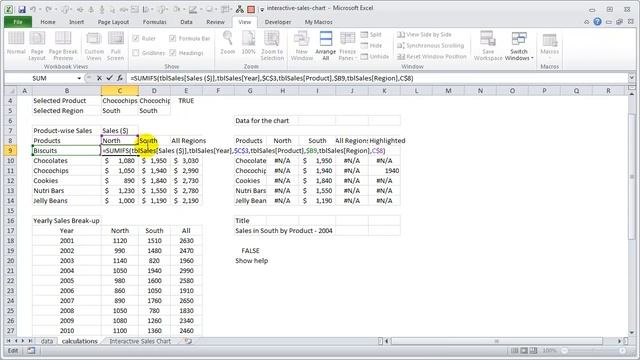Cancel the formula entry with X
The image size is (640, 360).
pyautogui.click(x=99, y=78)
